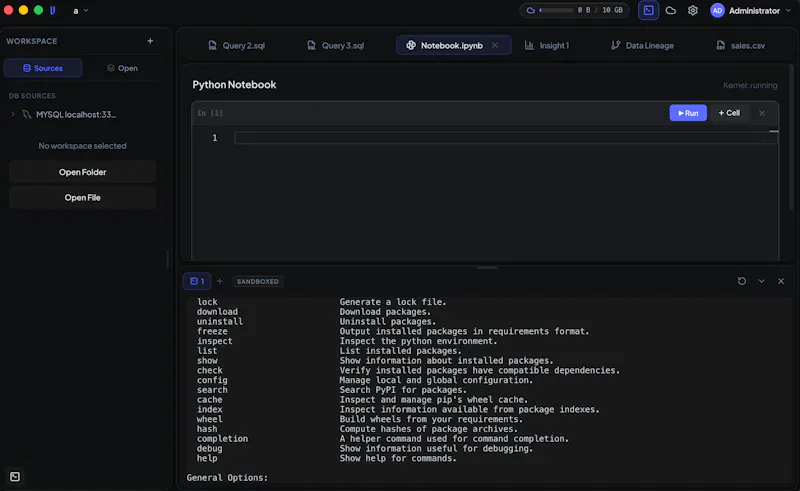Open the settings gear icon
The image size is (800, 491).
[x=692, y=10]
